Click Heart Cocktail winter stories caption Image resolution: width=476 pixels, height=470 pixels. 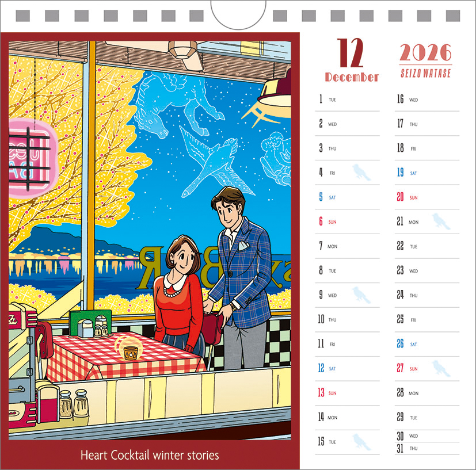(x=150, y=455)
